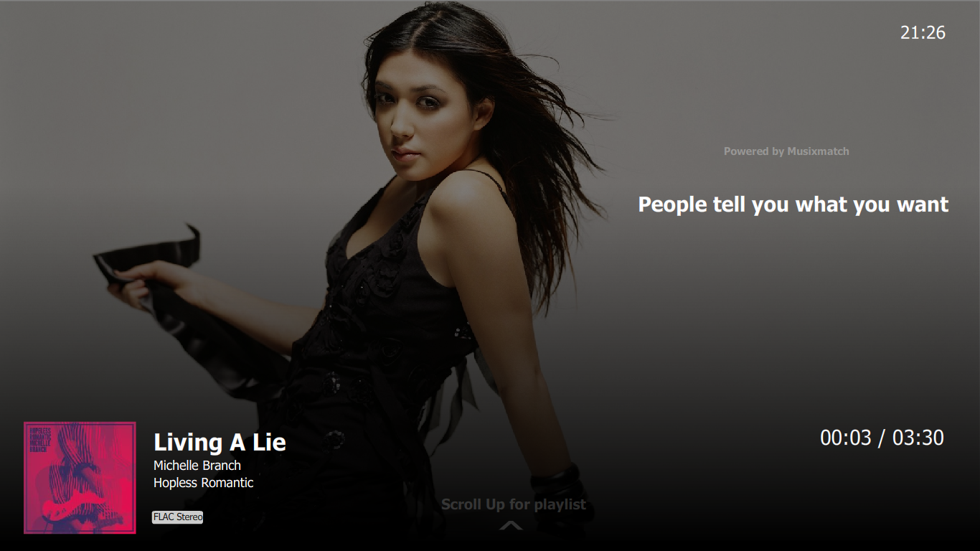Click the elapsed time 00:03
This screenshot has width=980, height=551.
[846, 438]
